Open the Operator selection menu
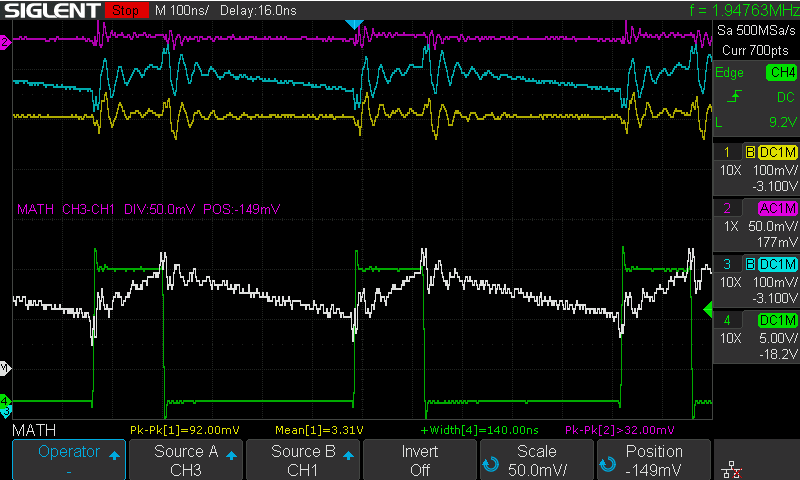This screenshot has height=480, width=800. [69, 460]
